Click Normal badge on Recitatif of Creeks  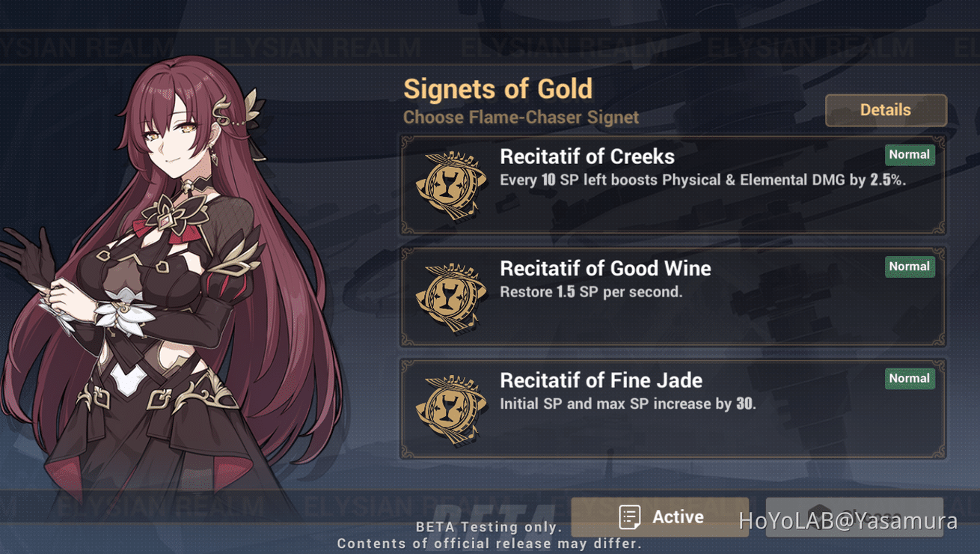point(909,155)
